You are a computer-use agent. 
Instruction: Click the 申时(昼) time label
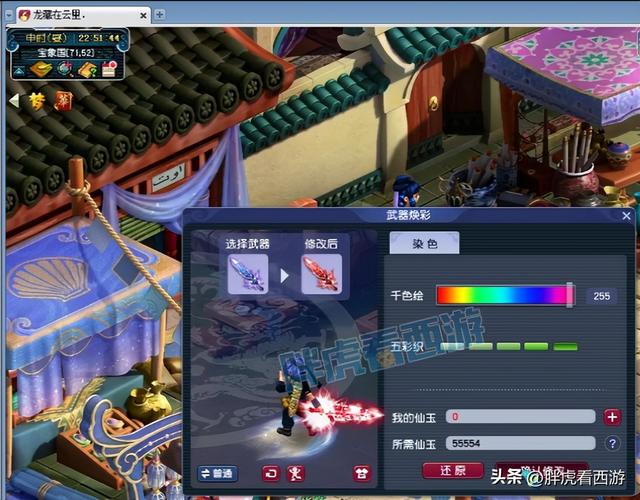tap(46, 38)
